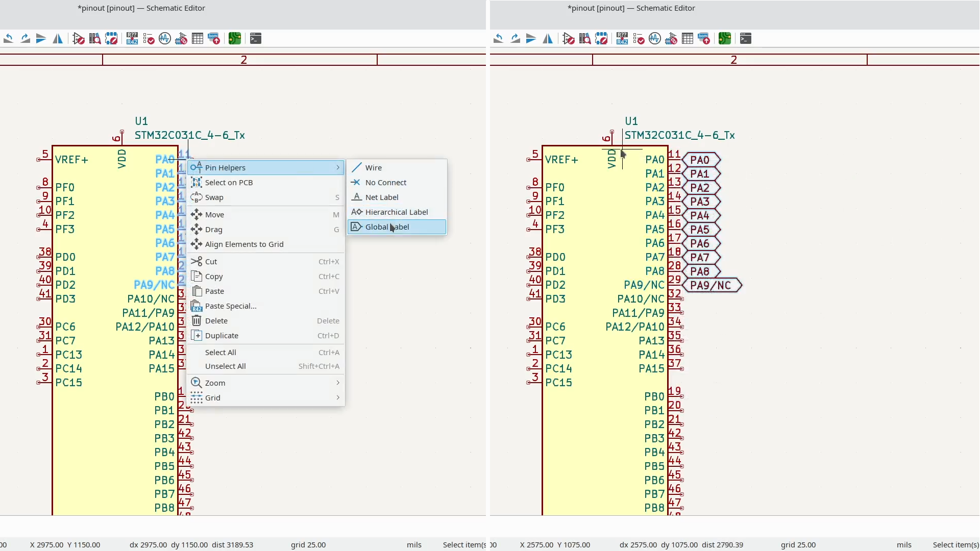Open symbol fields table icon in left window
Screen dimensions: 980x551
198,38
